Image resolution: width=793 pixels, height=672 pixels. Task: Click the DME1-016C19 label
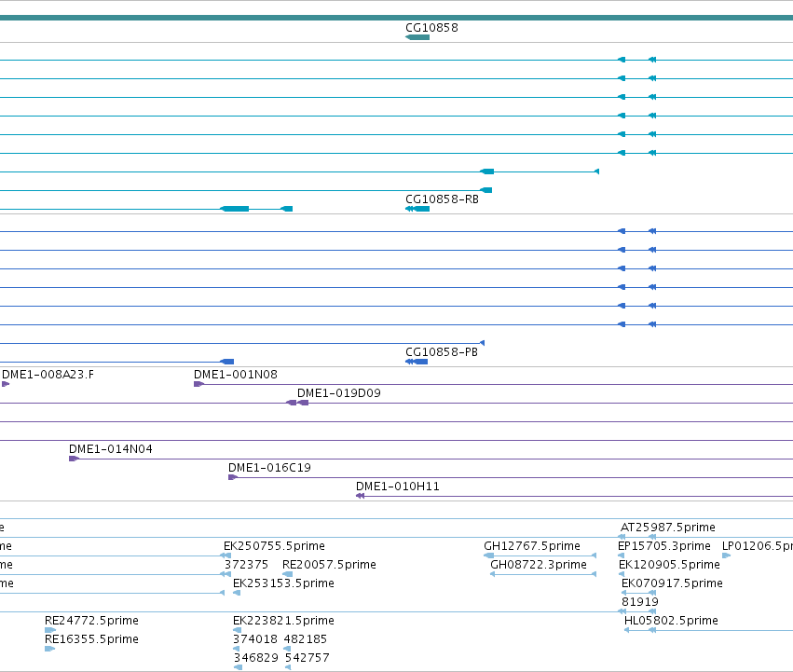[269, 468]
